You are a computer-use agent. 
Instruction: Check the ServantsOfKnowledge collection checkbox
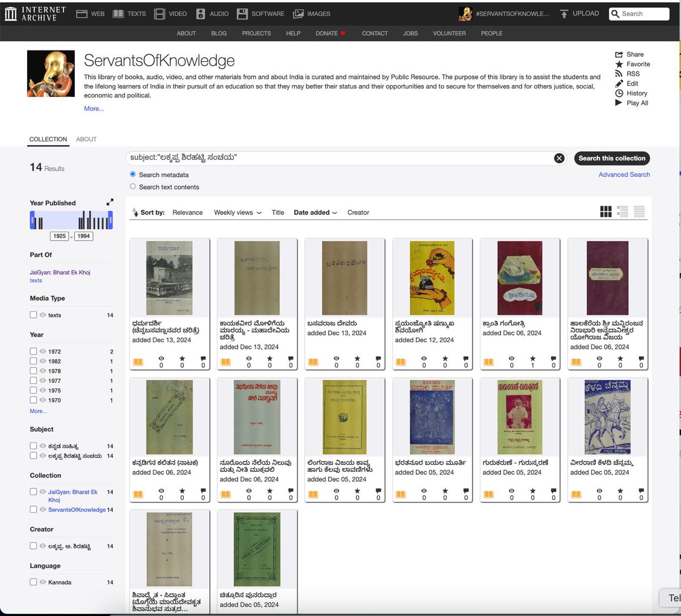(x=33, y=509)
